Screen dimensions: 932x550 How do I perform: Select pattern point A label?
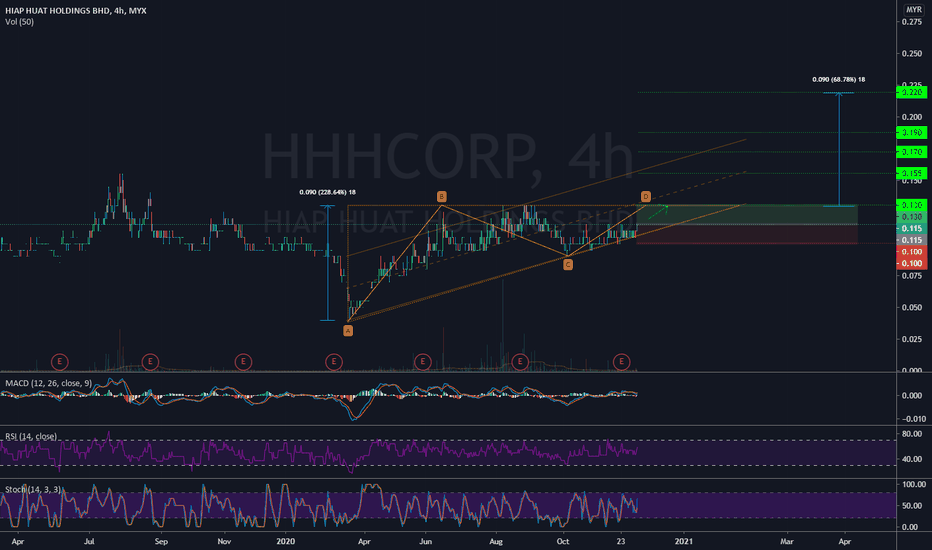348,331
